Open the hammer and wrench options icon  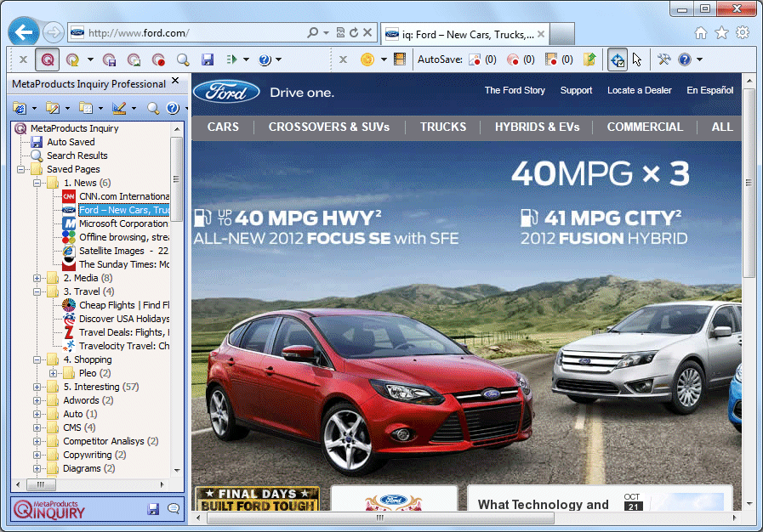[664, 59]
